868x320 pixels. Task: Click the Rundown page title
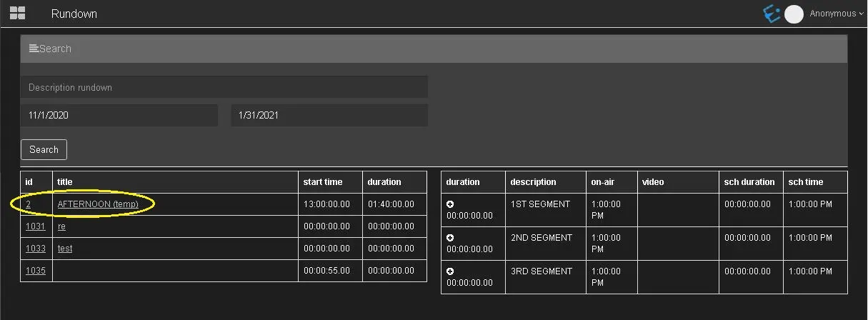(74, 14)
